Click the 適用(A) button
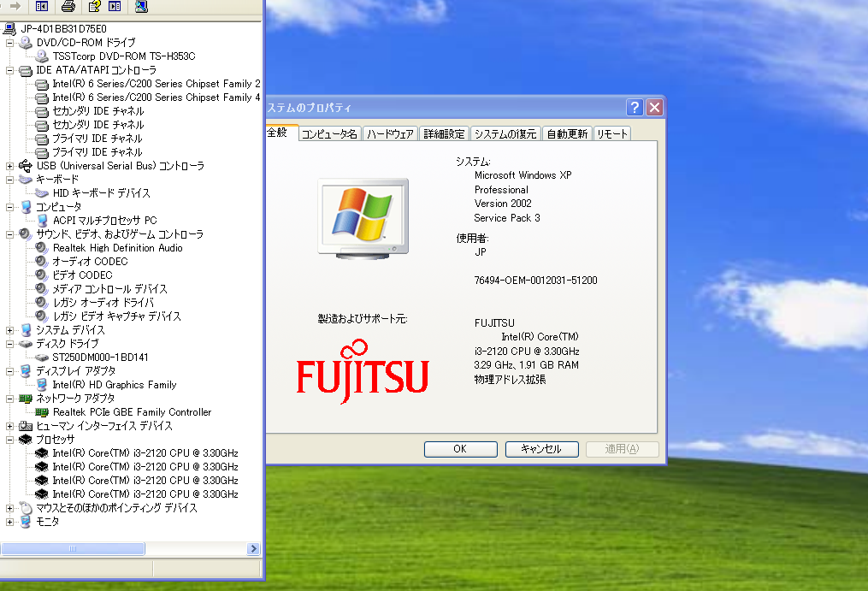Image resolution: width=868 pixels, height=591 pixels. (623, 449)
